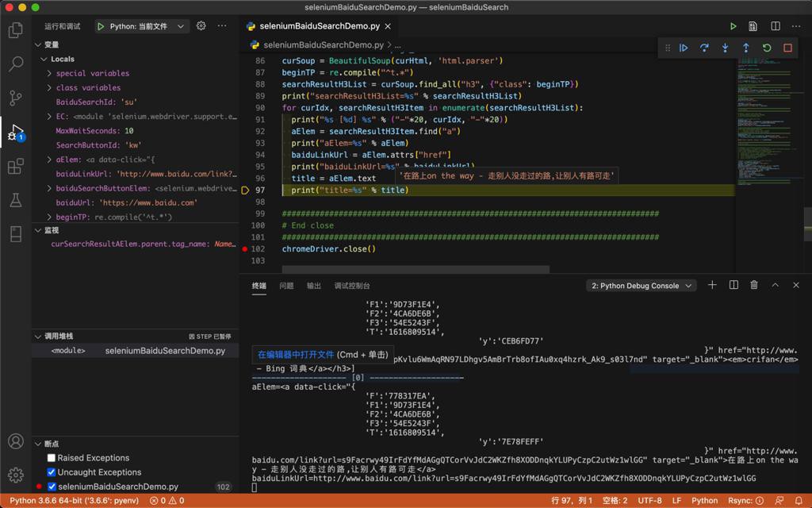Image resolution: width=812 pixels, height=508 pixels.
Task: Expand special variables node
Action: coord(49,74)
